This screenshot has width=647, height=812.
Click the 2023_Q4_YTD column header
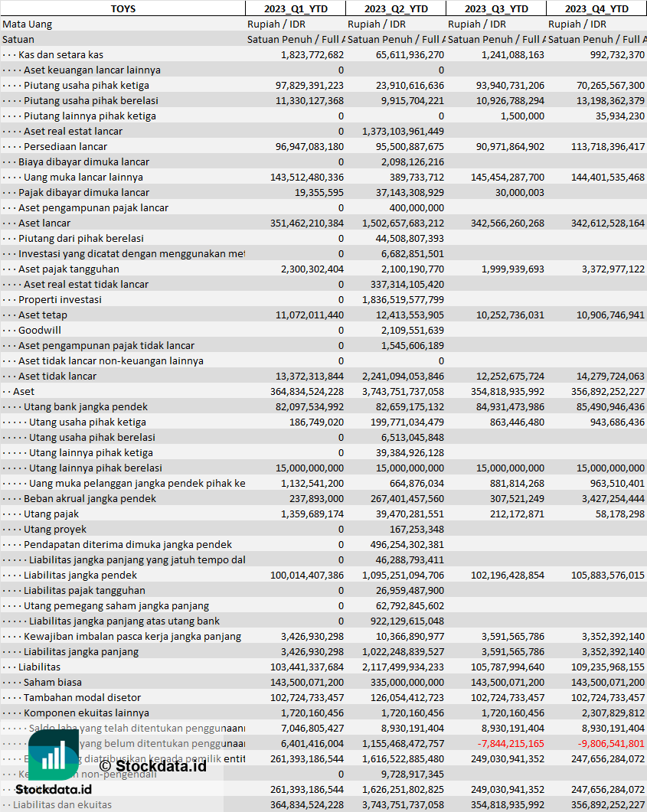596,9
